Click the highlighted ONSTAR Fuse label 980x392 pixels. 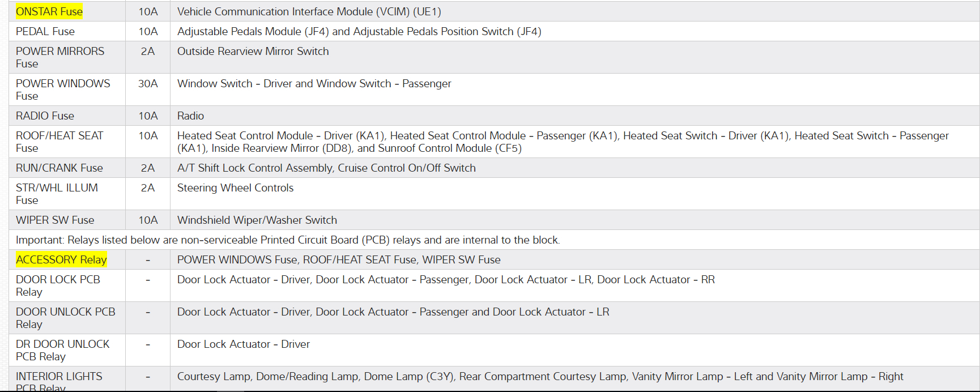[x=49, y=11]
